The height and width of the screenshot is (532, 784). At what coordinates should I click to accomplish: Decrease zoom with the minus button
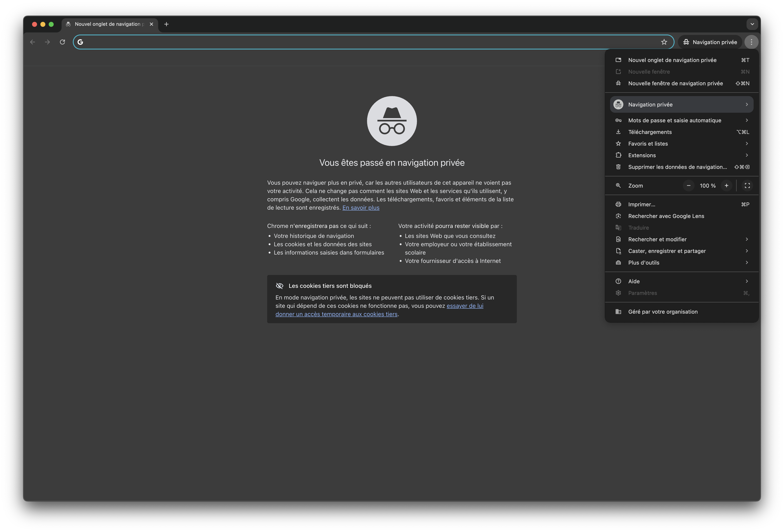point(688,186)
